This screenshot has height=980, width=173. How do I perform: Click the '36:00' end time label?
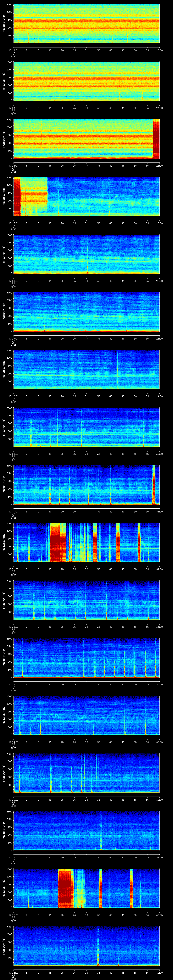pos(159,800)
